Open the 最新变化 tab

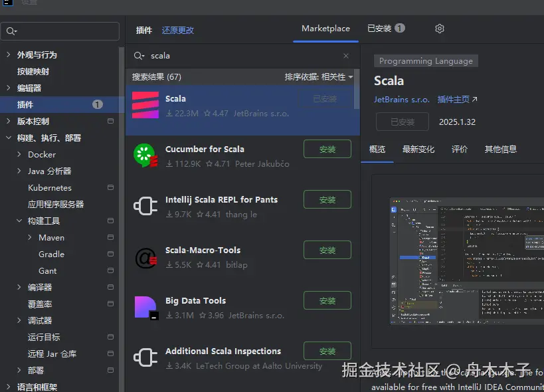(x=418, y=149)
